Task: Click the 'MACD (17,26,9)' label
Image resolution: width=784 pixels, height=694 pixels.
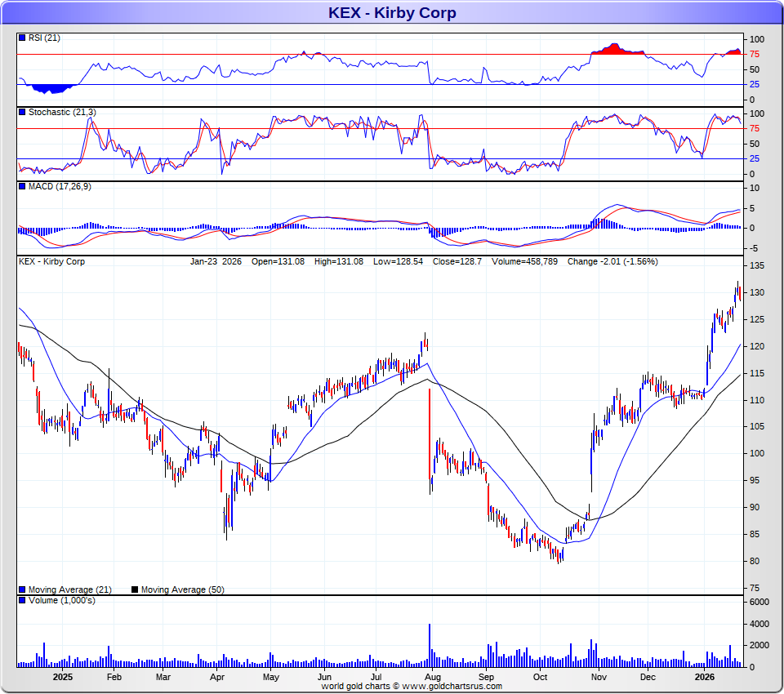Action: point(60,186)
